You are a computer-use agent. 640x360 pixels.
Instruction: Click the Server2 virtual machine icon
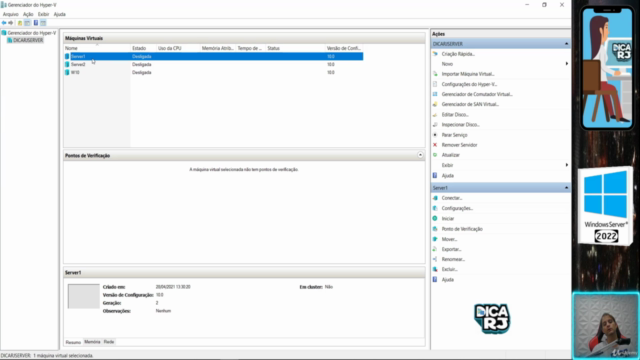tap(67, 64)
